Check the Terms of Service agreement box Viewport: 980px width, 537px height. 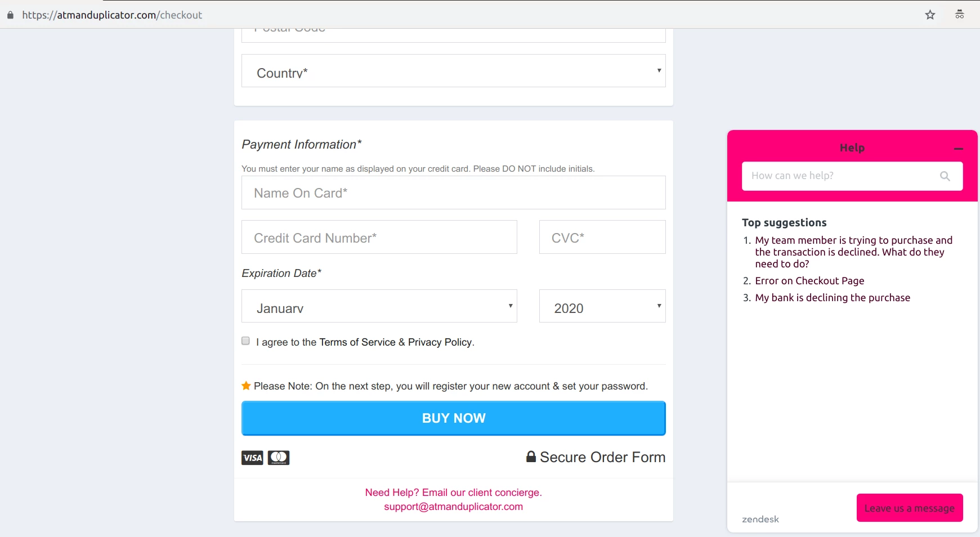tap(245, 341)
